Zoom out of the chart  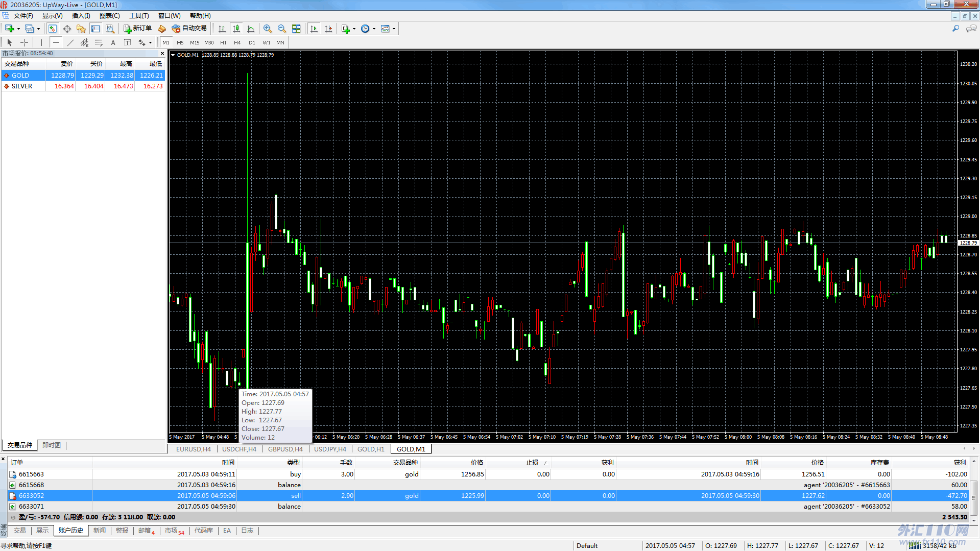point(281,29)
